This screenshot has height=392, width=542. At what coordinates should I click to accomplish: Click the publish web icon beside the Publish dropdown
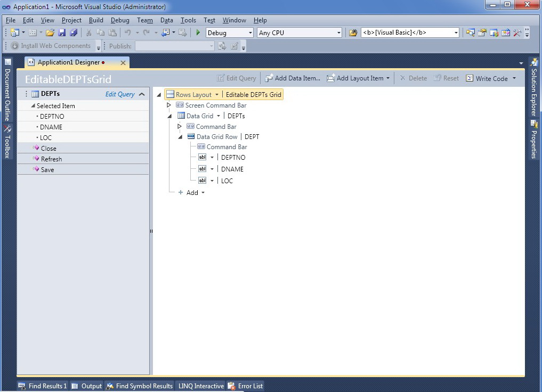(222, 46)
